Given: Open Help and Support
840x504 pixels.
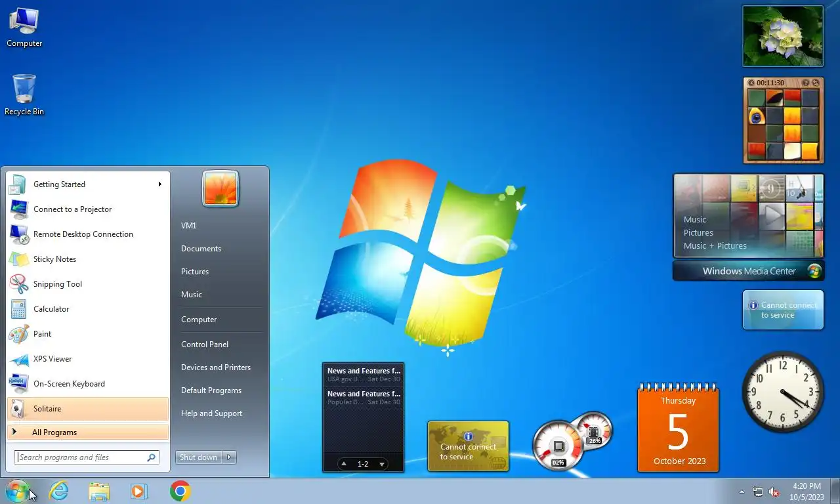Looking at the screenshot, I should pyautogui.click(x=211, y=413).
